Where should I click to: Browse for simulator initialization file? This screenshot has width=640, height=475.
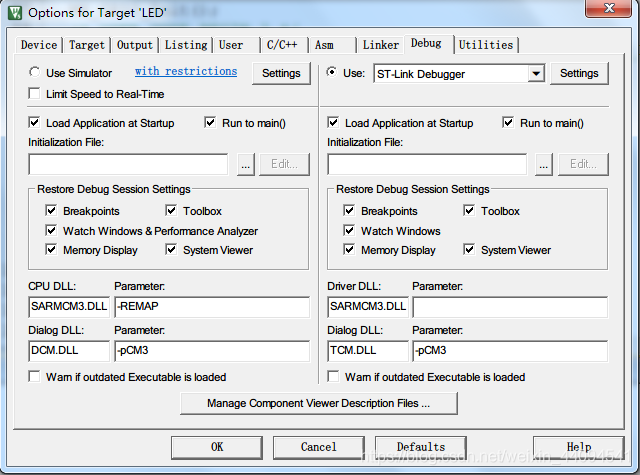point(246,164)
